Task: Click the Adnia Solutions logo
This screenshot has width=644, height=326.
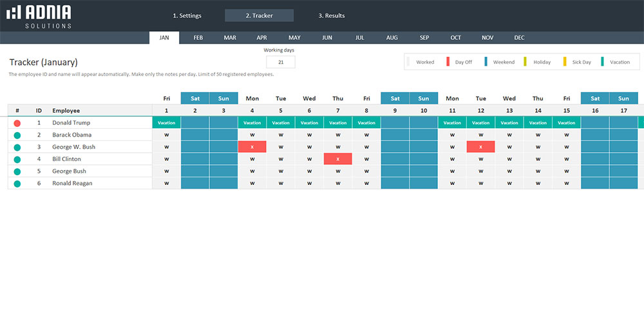Action: pyautogui.click(x=39, y=15)
